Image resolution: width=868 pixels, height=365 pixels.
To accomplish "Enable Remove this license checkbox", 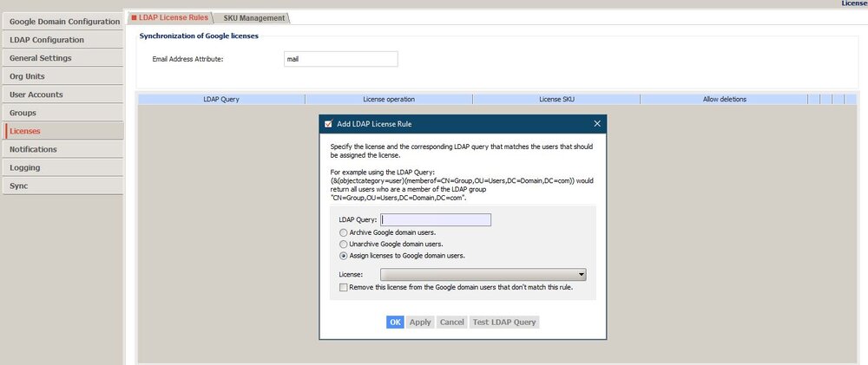I will tap(344, 288).
